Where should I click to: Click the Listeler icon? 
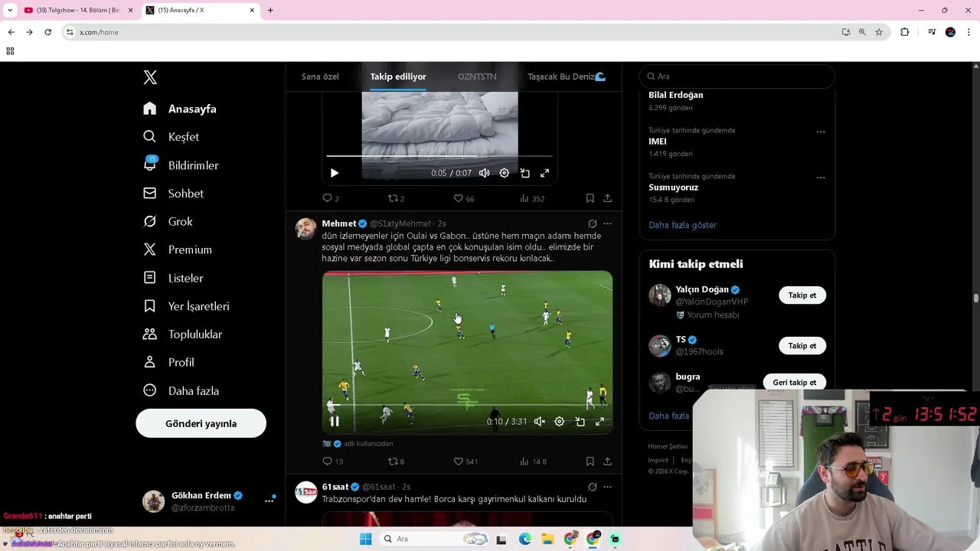150,278
